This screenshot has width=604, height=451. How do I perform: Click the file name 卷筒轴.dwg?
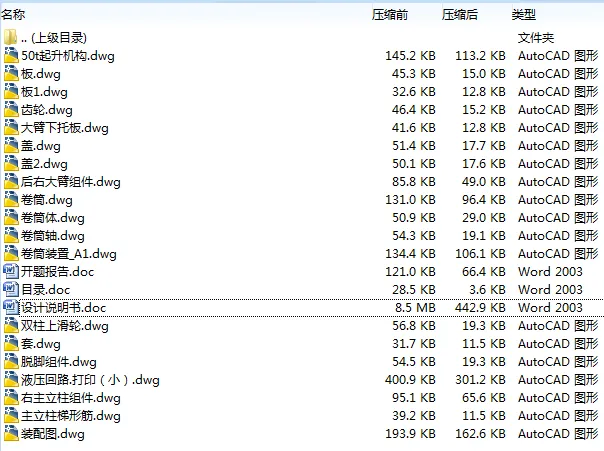(53, 236)
